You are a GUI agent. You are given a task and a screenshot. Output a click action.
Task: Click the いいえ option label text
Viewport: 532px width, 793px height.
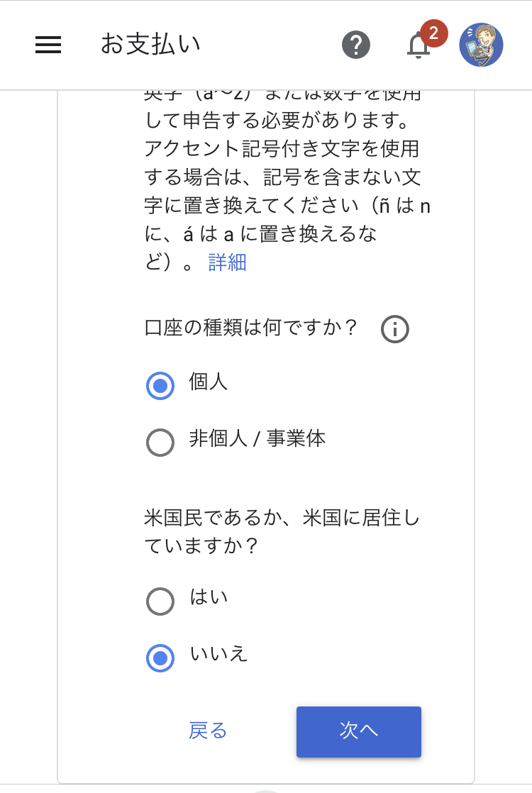[x=218, y=653]
